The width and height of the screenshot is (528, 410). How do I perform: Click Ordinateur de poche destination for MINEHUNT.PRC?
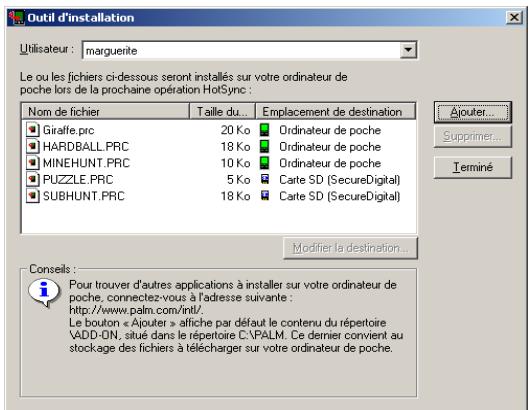point(330,163)
